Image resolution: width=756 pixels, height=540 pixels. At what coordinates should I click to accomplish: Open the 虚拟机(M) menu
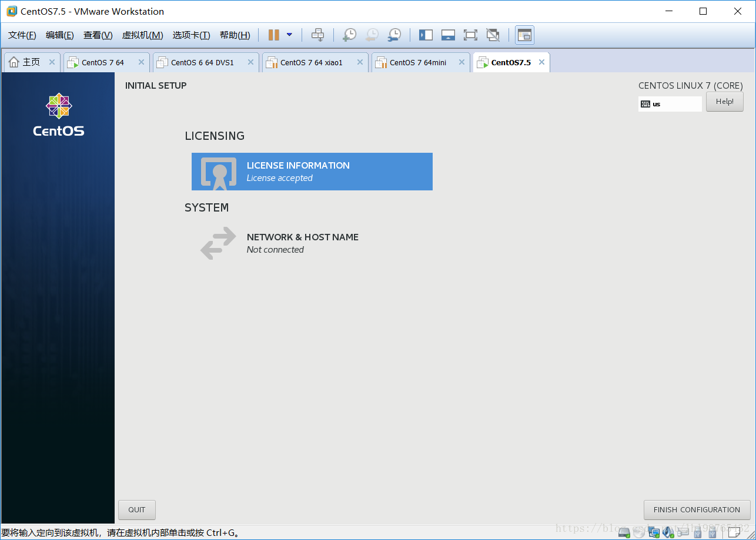coord(142,35)
